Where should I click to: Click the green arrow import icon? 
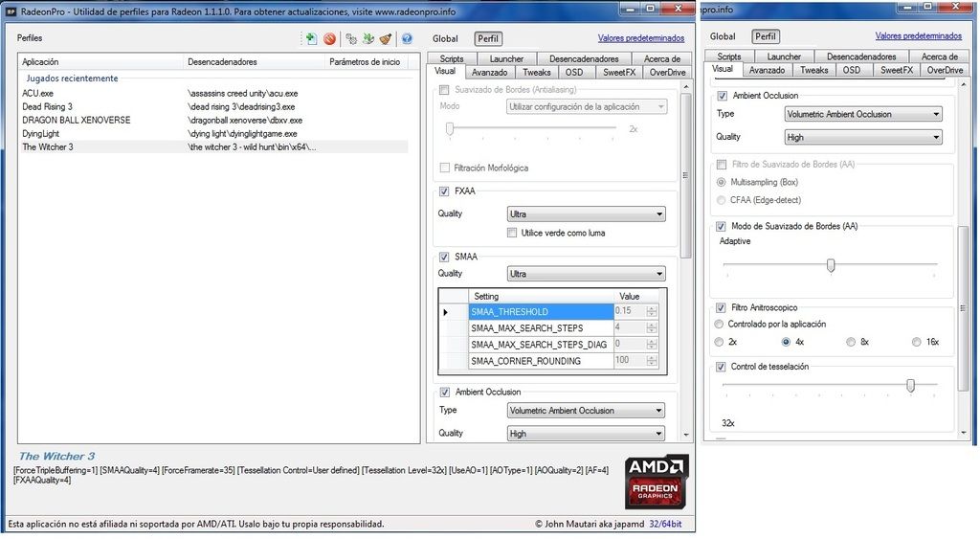coord(368,38)
